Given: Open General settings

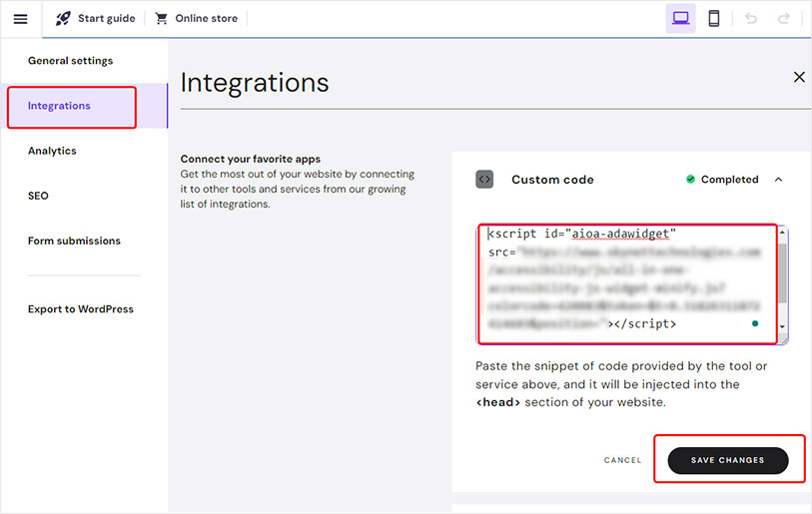Looking at the screenshot, I should click(x=71, y=61).
